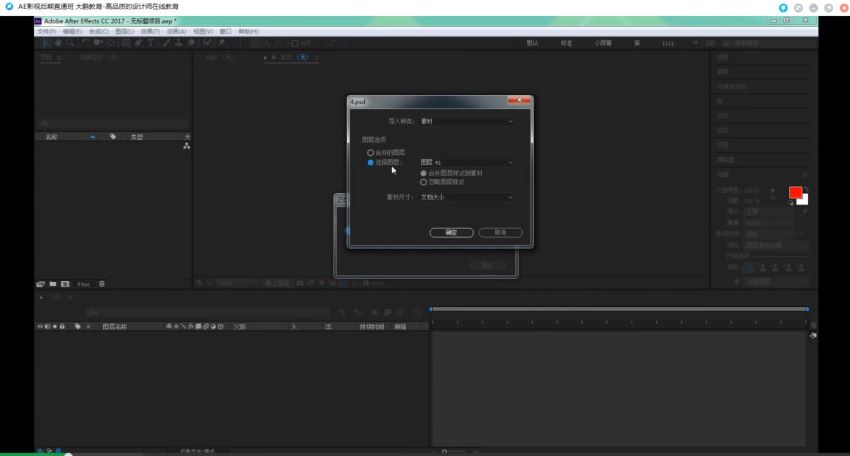Screen dimensions: 850x456
Task: Create new folder in Project panel
Action: pyautogui.click(x=53, y=284)
